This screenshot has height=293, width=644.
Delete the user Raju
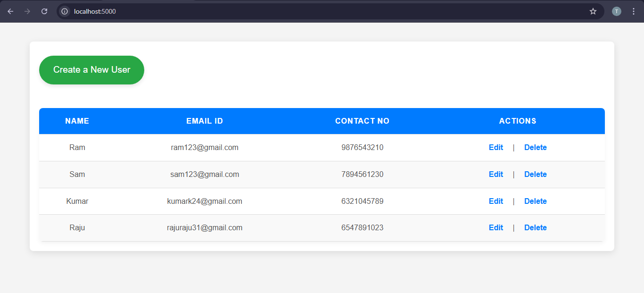(536, 228)
